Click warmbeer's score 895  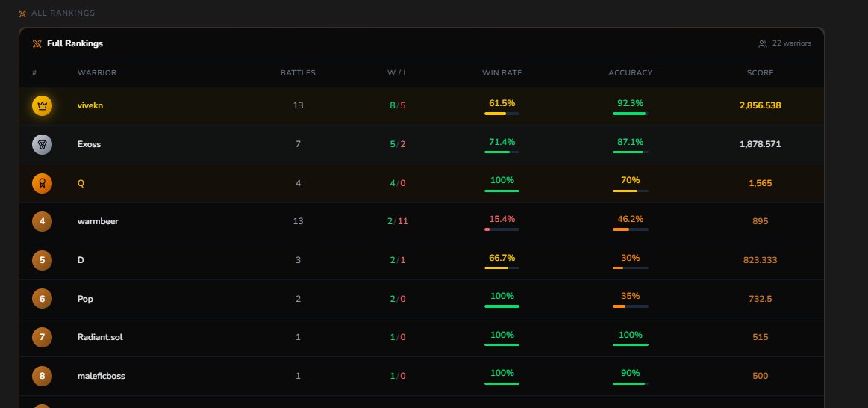point(760,221)
